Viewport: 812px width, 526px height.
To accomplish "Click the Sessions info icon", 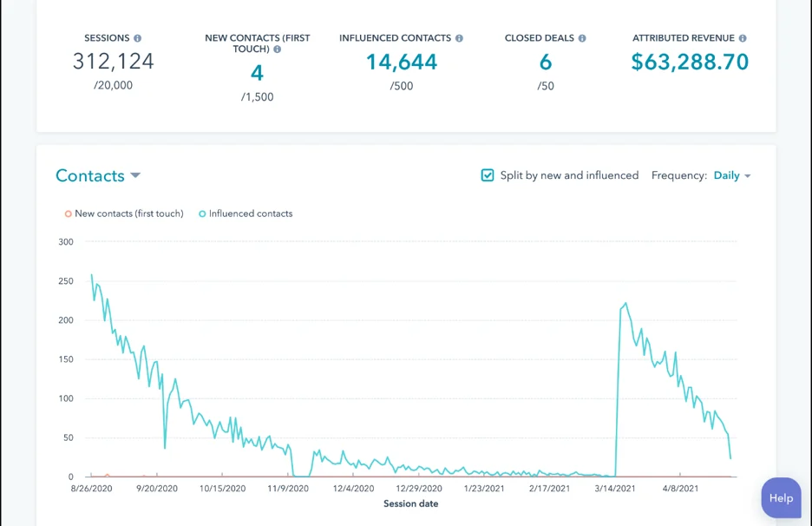I will coord(137,38).
